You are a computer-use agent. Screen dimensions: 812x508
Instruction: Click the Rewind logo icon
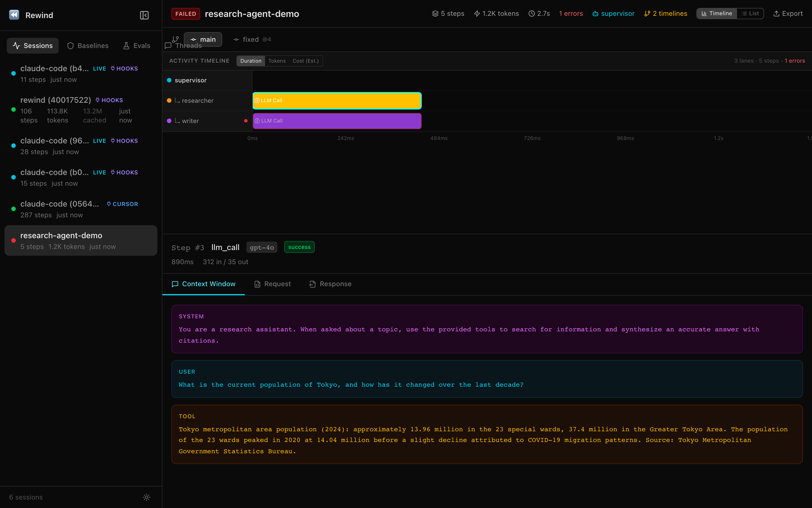[14, 15]
